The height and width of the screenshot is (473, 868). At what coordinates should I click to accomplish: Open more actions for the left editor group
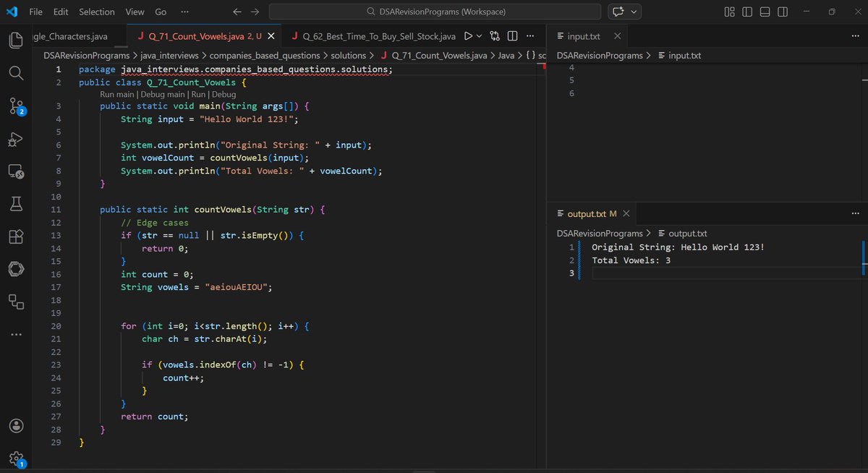pyautogui.click(x=530, y=36)
